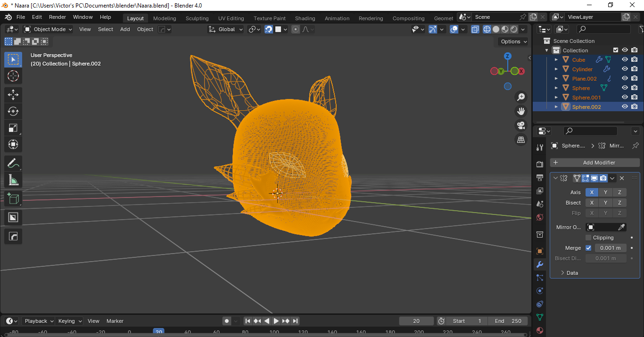Open the Object properties tab
This screenshot has height=337, width=644.
coord(540,251)
